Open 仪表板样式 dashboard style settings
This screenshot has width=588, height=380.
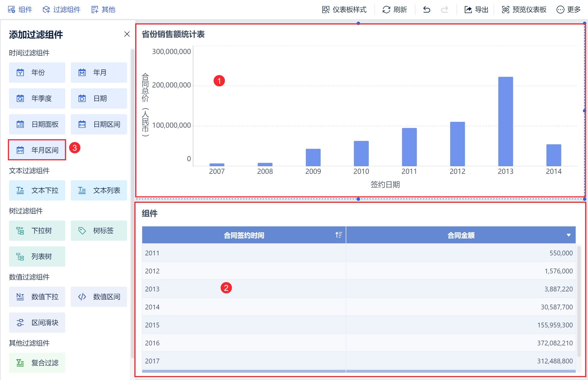point(344,10)
